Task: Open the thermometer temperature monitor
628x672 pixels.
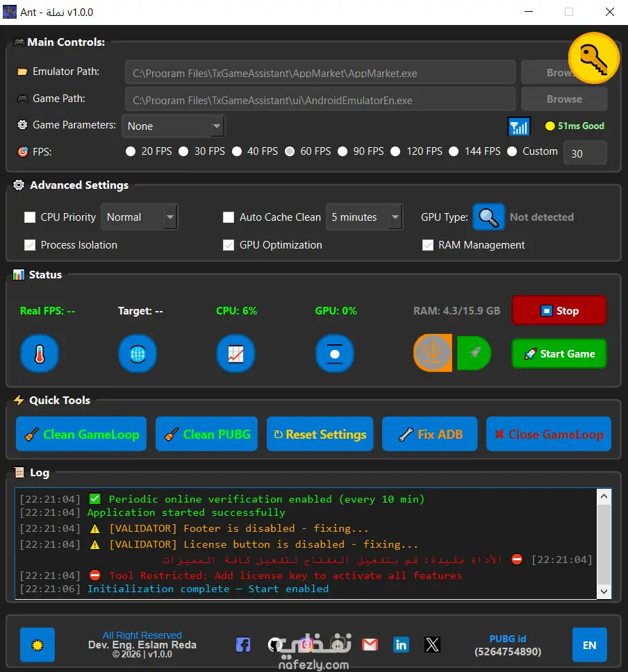Action: (40, 353)
